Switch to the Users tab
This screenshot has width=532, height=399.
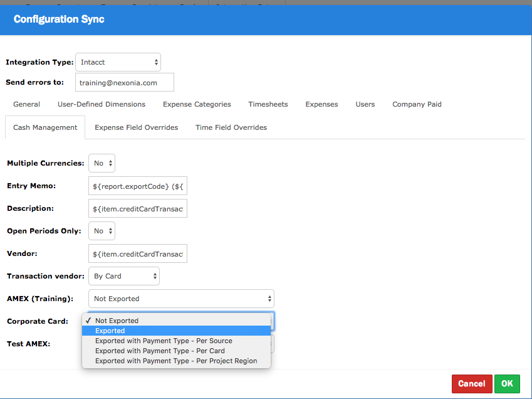[x=365, y=104]
